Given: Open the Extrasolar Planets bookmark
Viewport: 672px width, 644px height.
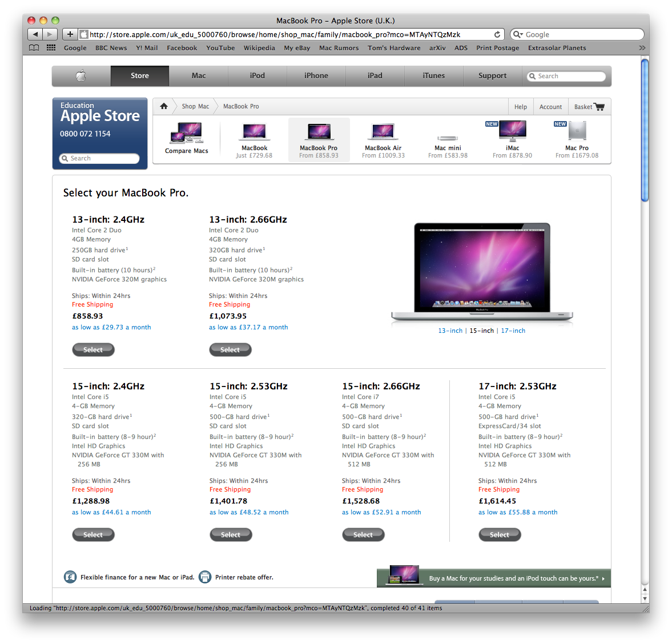Looking at the screenshot, I should tap(557, 48).
